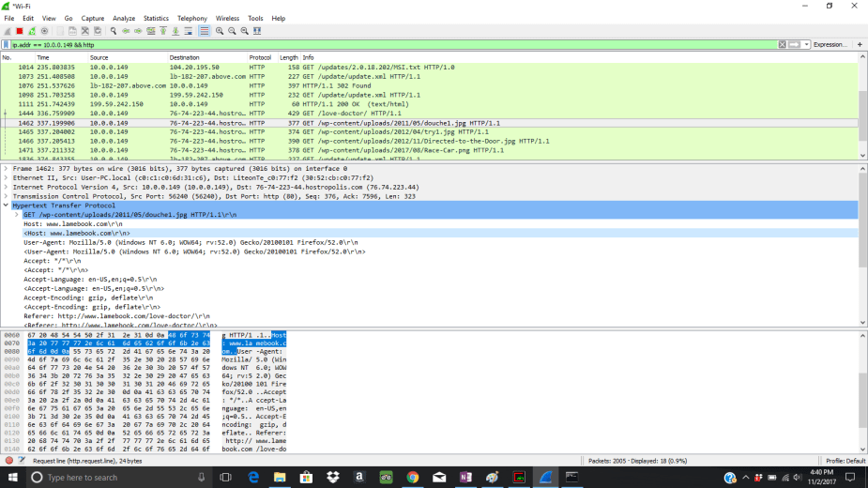Open the Telephony menu
This screenshot has height=488, width=868.
pos(192,18)
